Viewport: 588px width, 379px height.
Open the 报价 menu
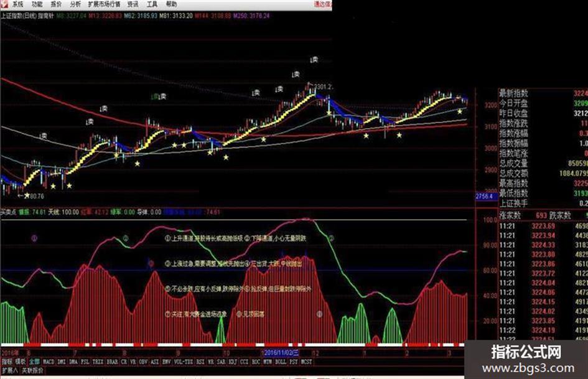point(56,4)
